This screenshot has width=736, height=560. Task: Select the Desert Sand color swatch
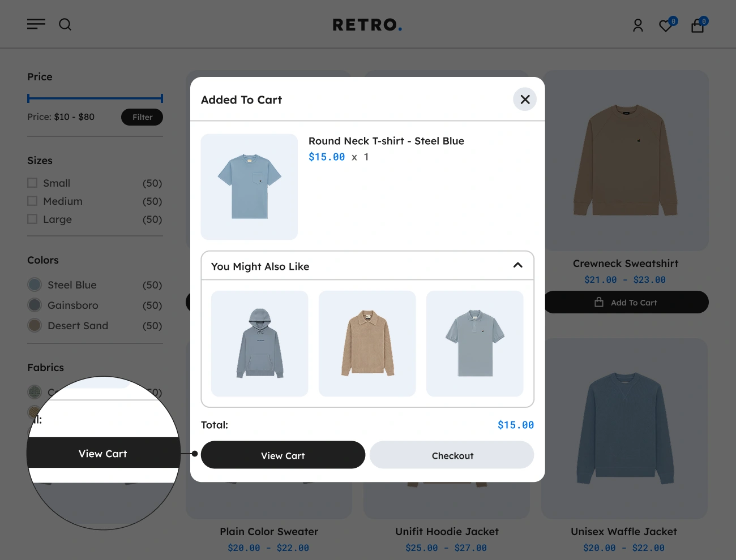click(35, 325)
